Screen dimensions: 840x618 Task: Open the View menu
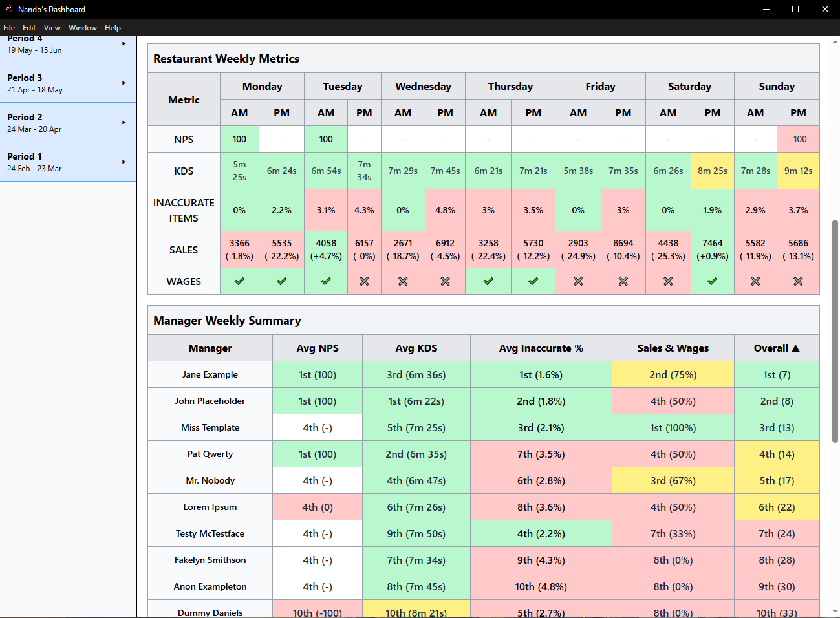click(52, 28)
